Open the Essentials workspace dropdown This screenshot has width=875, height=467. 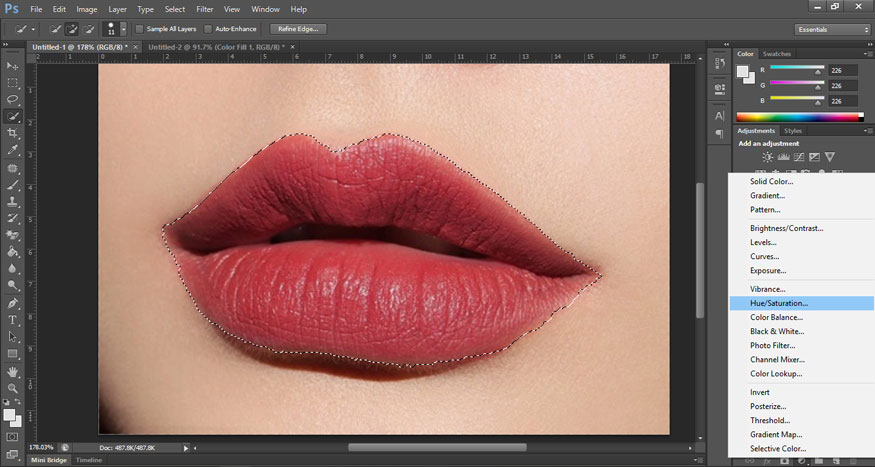tap(833, 29)
